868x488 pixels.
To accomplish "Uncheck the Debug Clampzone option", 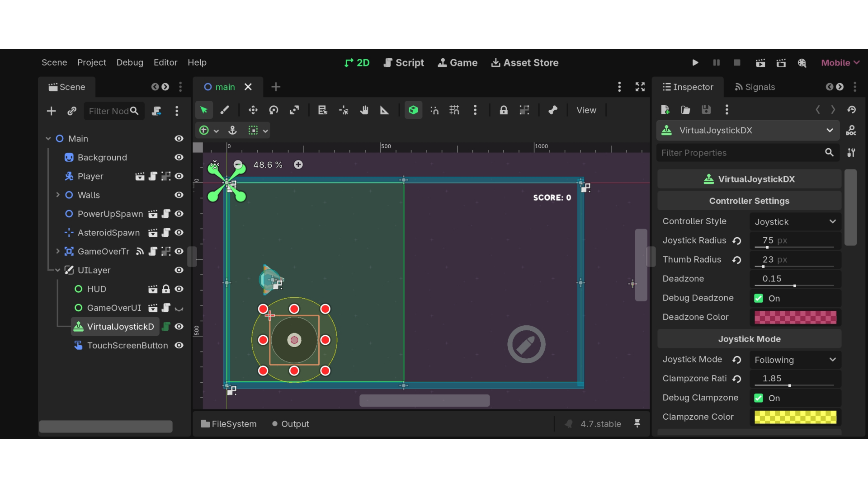I will point(759,398).
